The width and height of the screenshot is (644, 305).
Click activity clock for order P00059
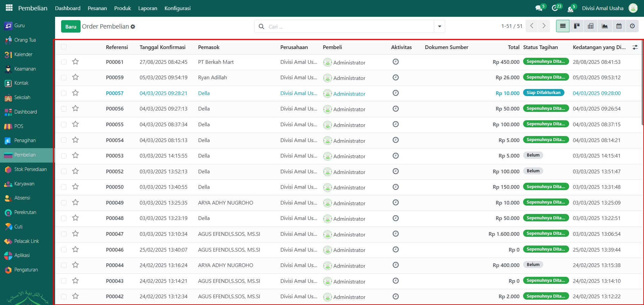396,78
